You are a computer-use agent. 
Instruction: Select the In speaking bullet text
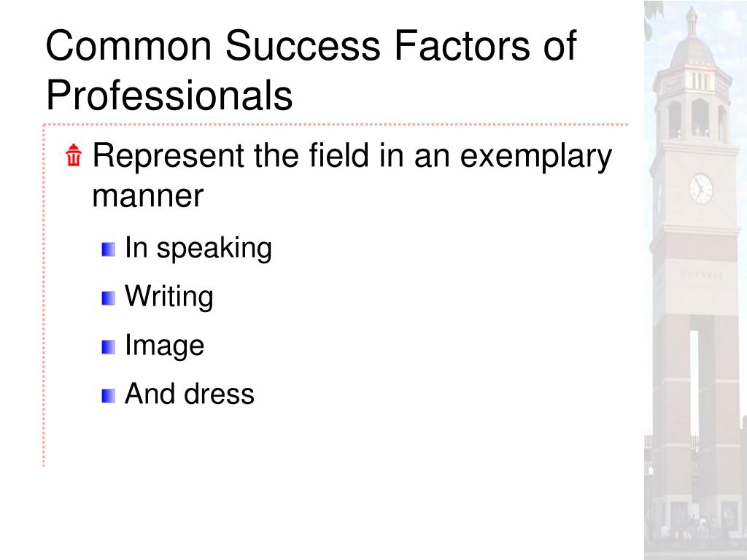click(198, 248)
